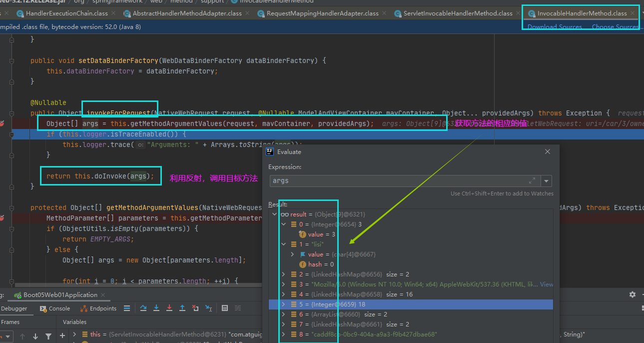Toggle the add watch plus icon in Variables
Viewport: 644px width, 343px height.
[x=62, y=336]
